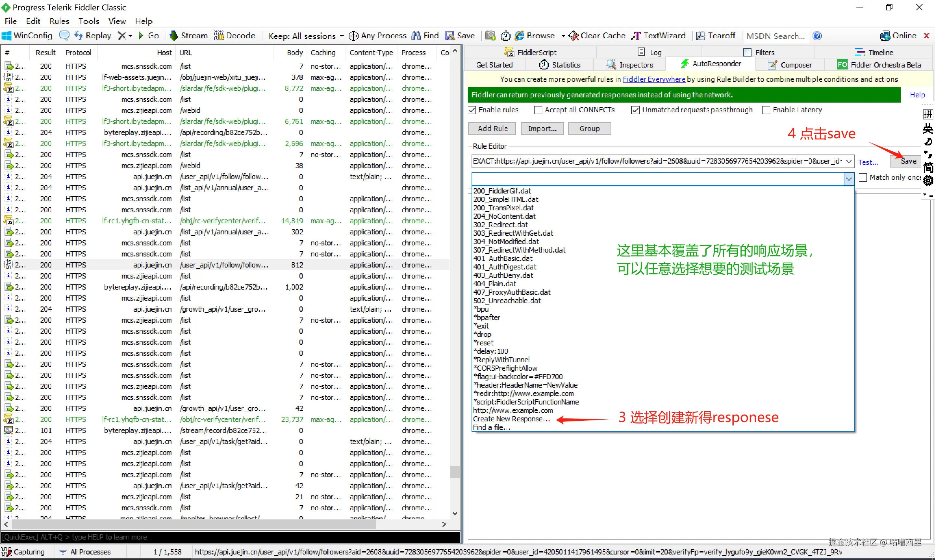
Task: Click Any Process crosshair target icon
Action: coord(353,36)
